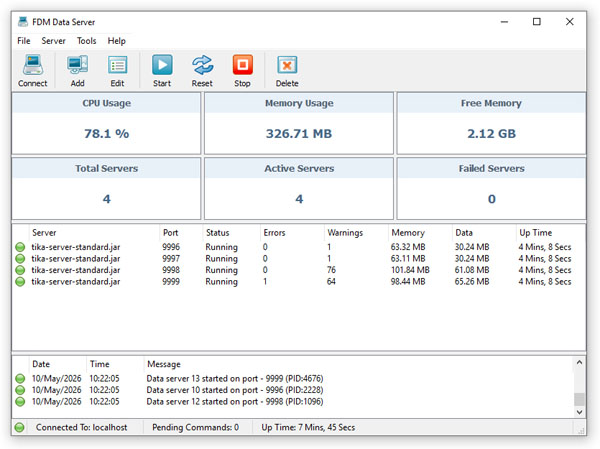Viewport: 600px width, 449px height.
Task: Click the window resize grip in status bar
Action: click(x=582, y=430)
